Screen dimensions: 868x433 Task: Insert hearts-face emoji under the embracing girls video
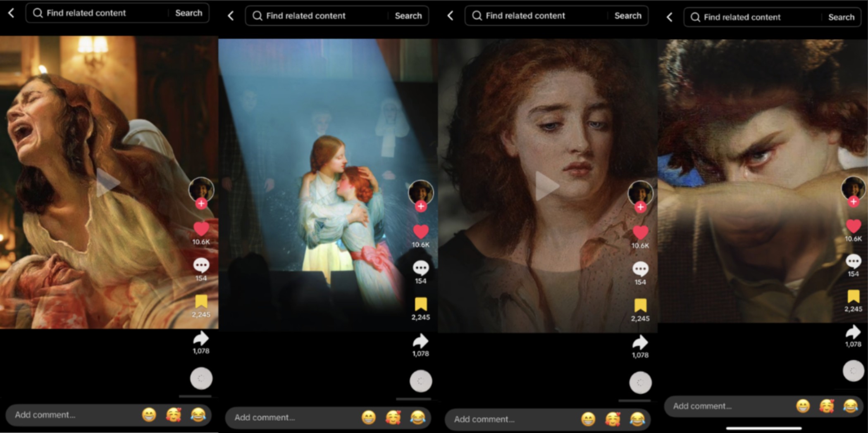393,417
